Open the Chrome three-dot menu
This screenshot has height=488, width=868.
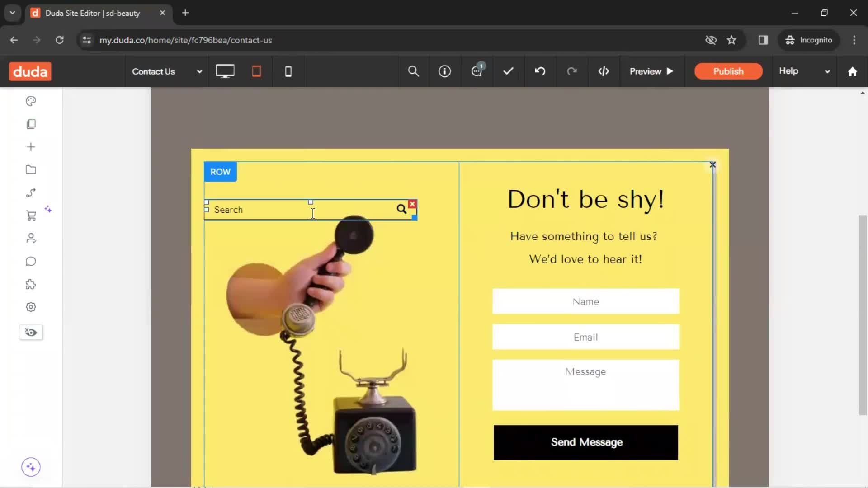click(x=854, y=40)
